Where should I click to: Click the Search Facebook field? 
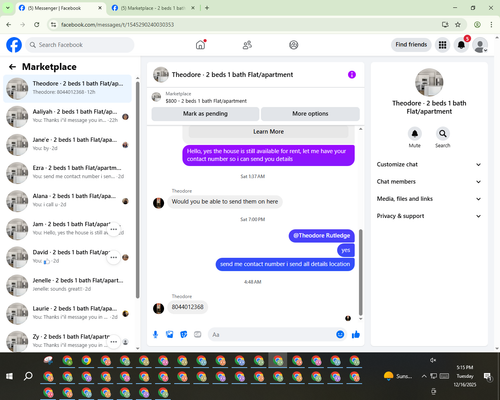click(x=80, y=45)
